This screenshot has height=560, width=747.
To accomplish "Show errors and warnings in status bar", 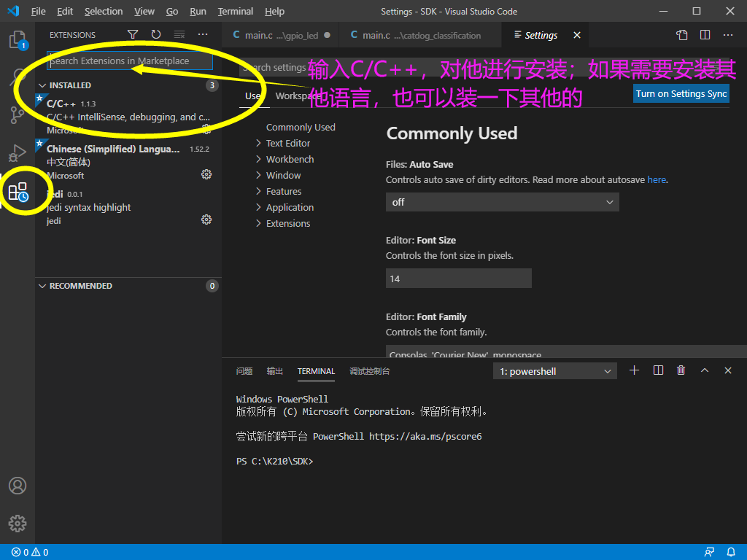I will 30,552.
